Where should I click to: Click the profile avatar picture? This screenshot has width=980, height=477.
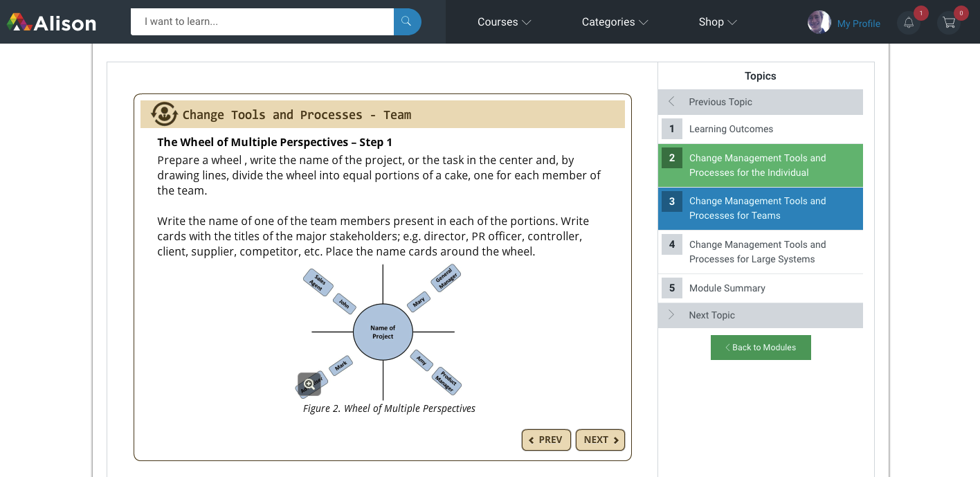click(819, 22)
